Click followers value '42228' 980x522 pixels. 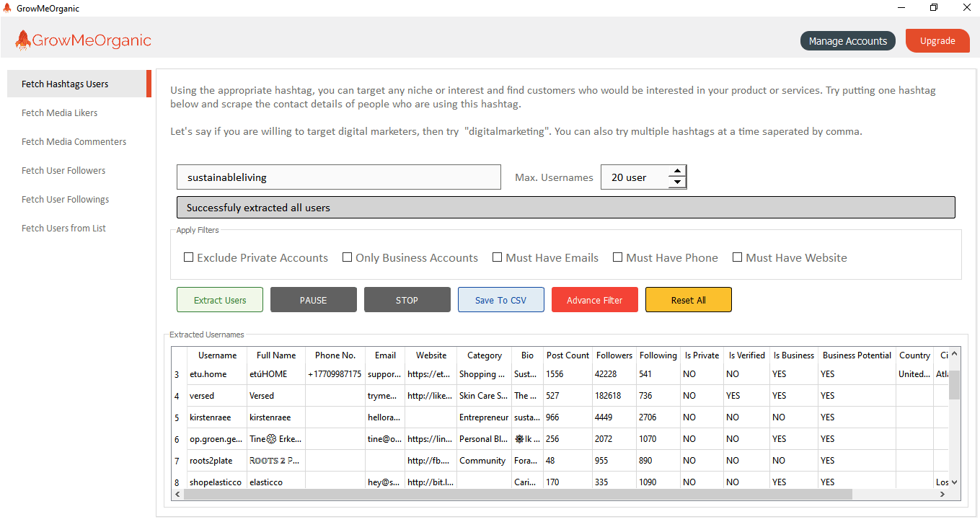tap(614, 374)
